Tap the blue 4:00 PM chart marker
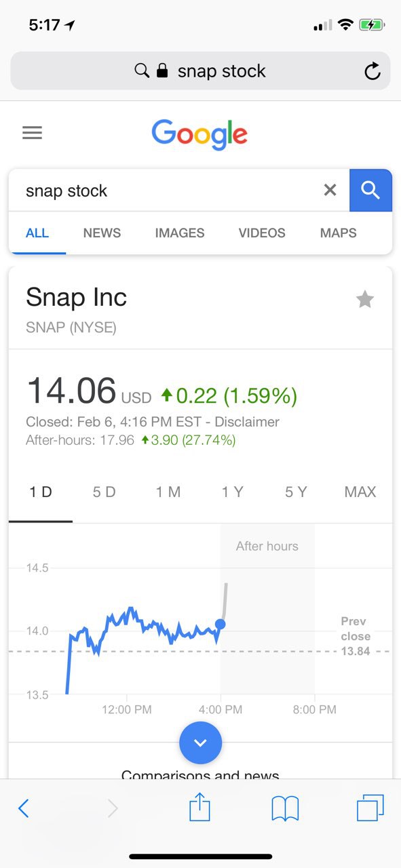 [x=220, y=624]
